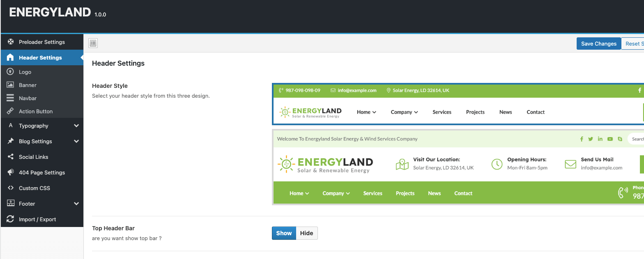The image size is (644, 259).
Task: Click the Action Button link icon
Action: tap(11, 111)
